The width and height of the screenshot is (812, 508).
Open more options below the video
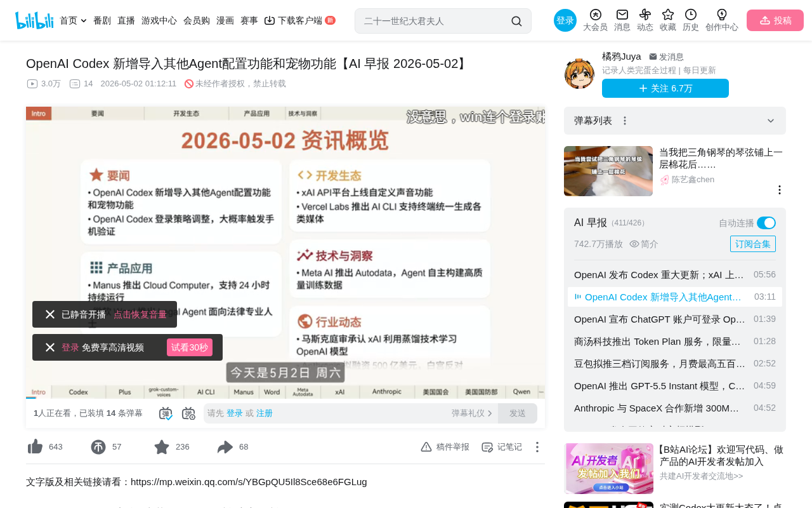(537, 447)
